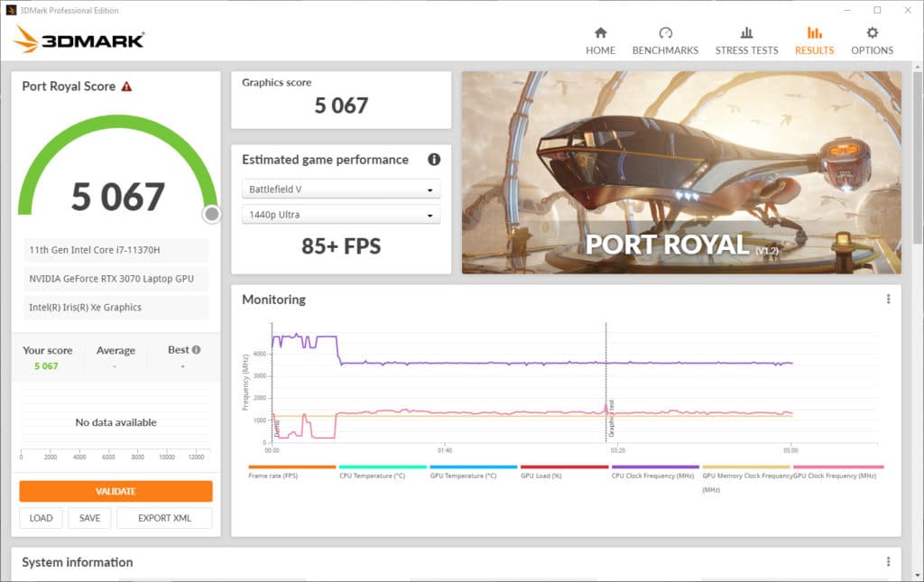Click the green 5 067 under Your score

pos(46,365)
